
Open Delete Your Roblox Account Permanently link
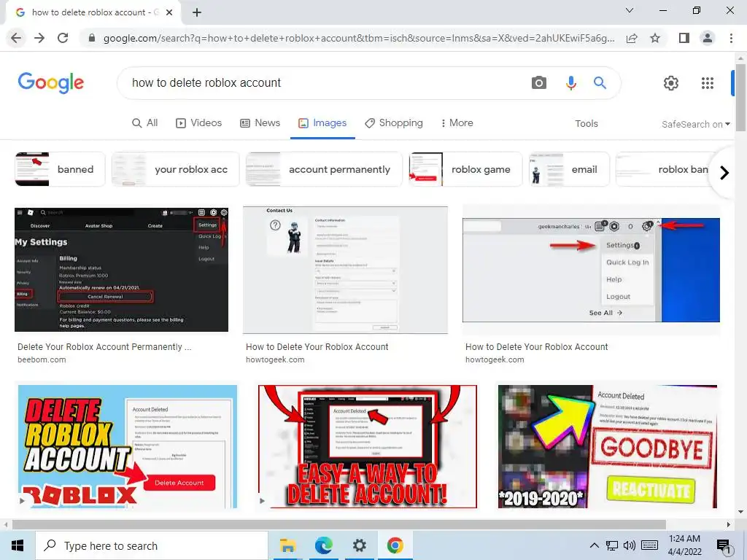tap(104, 346)
